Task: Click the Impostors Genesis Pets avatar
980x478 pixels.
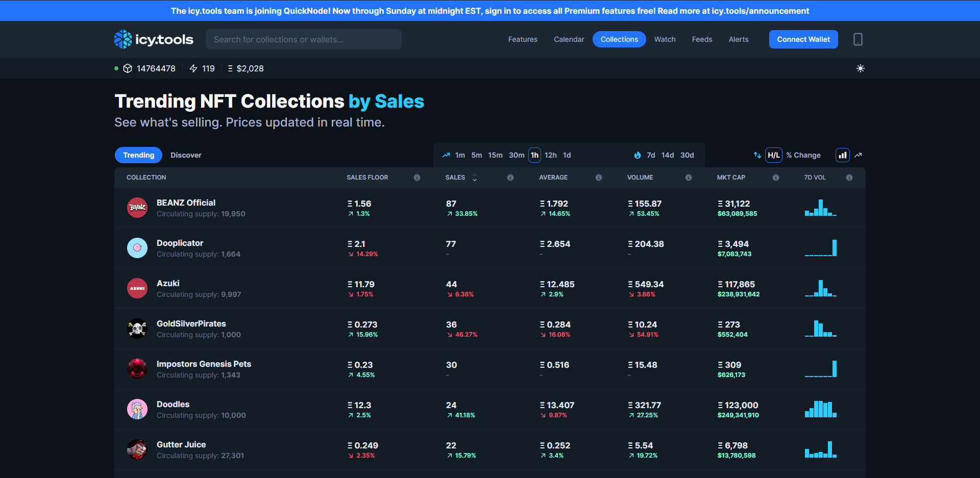Action: (x=137, y=369)
